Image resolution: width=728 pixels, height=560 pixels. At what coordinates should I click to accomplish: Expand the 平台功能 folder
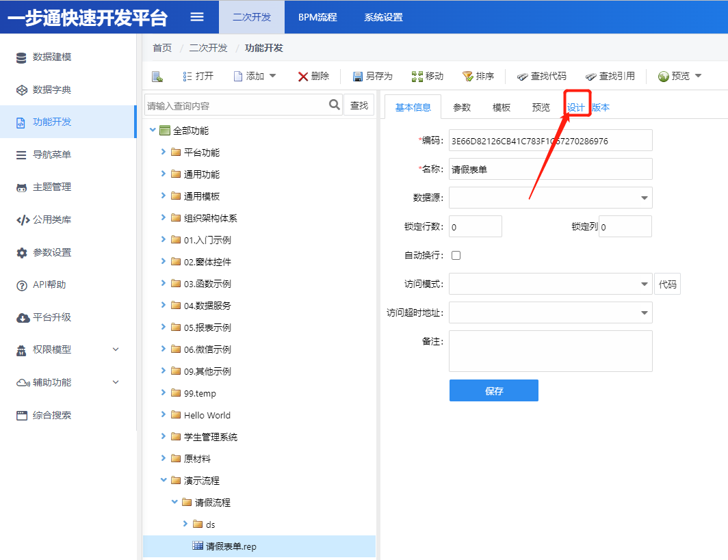click(163, 152)
